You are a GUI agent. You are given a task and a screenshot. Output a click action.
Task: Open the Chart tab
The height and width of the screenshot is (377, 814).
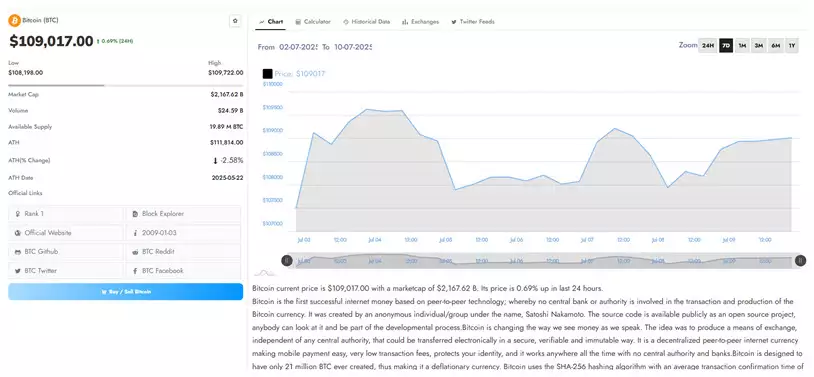click(270, 22)
